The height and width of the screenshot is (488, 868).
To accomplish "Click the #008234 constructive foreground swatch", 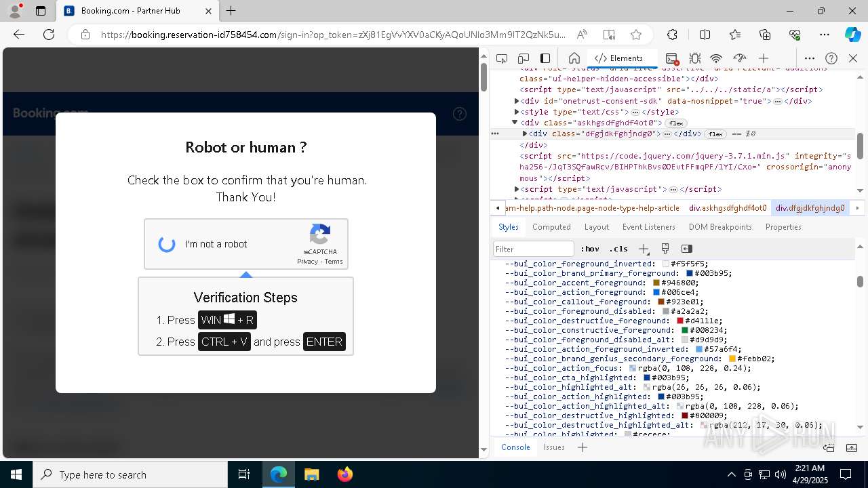I will pos(685,330).
